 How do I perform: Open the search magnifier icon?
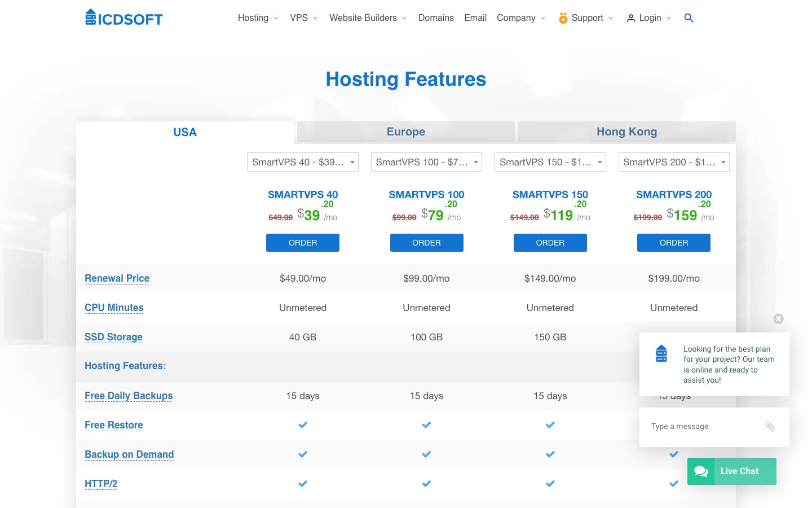coord(689,18)
